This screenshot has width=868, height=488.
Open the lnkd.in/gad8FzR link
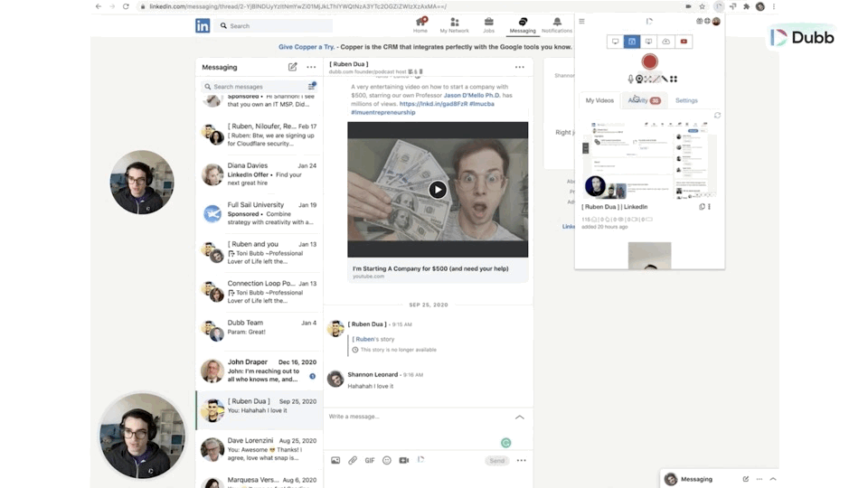pos(433,104)
